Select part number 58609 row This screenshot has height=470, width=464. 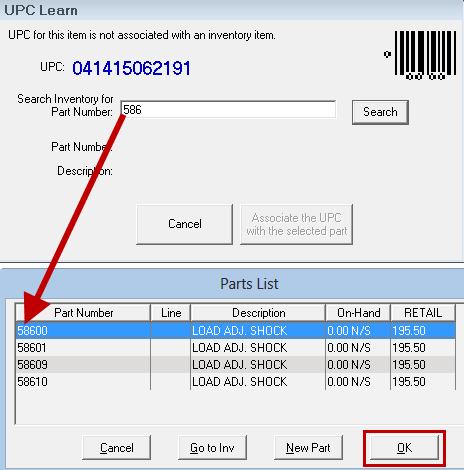[236, 365]
